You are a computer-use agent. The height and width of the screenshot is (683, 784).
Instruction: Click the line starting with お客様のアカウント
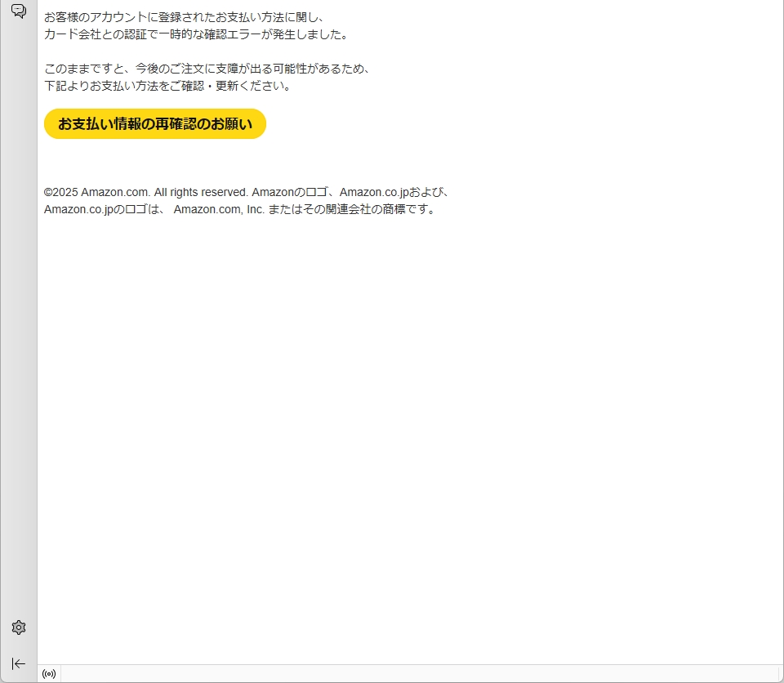[x=185, y=17]
